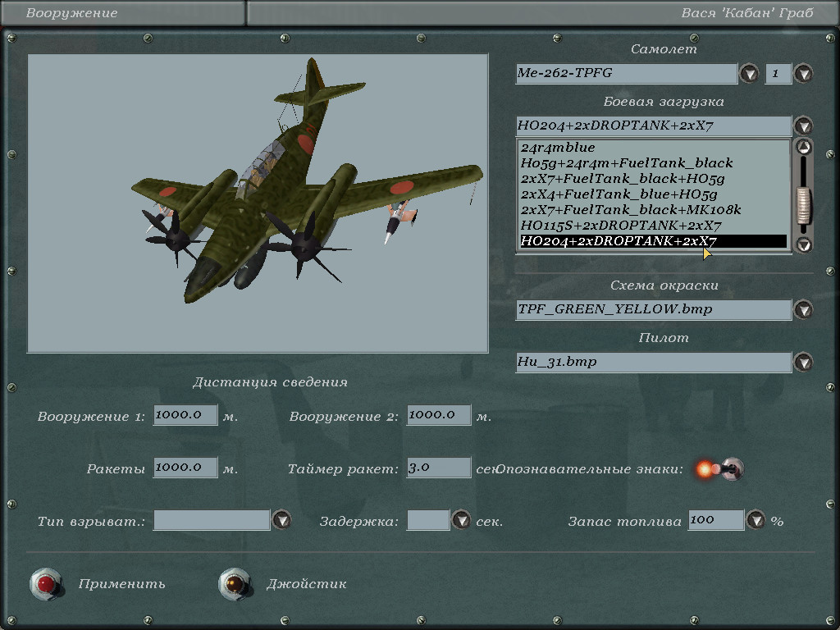Click the red Apply button
The width and height of the screenshot is (840, 630).
click(46, 584)
